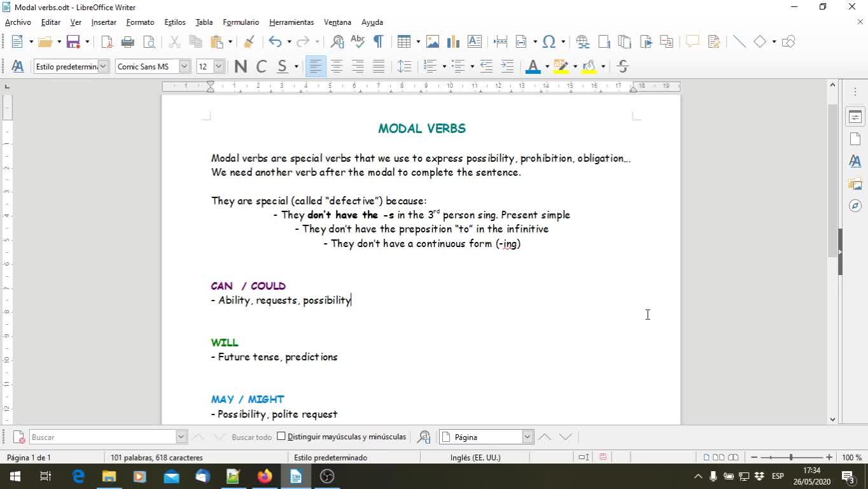Open the sidebar Gallery icon

[x=855, y=184]
